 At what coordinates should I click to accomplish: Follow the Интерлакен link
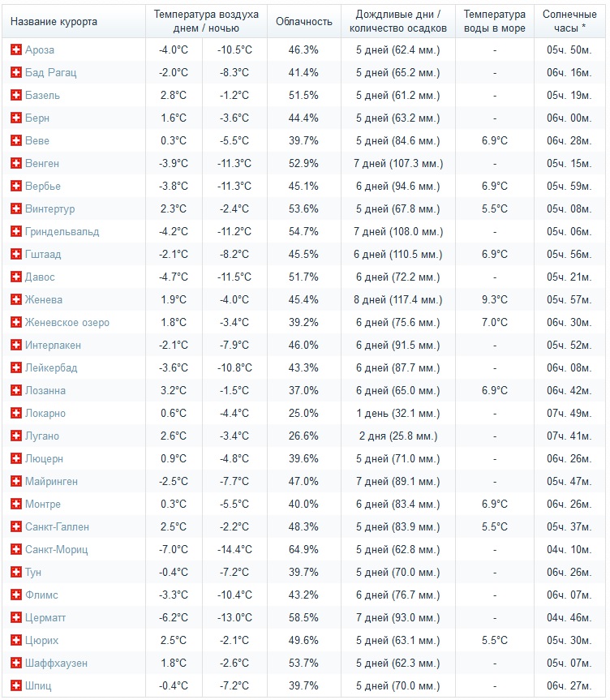coord(54,345)
